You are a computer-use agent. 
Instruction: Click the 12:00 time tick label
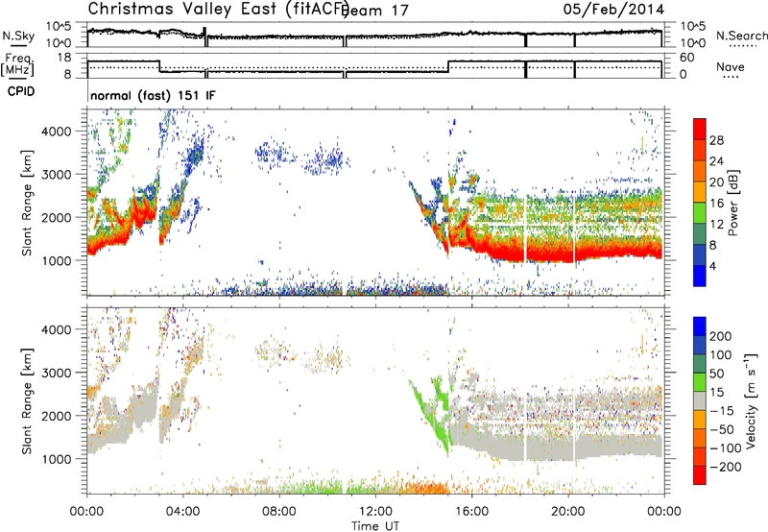click(x=375, y=512)
